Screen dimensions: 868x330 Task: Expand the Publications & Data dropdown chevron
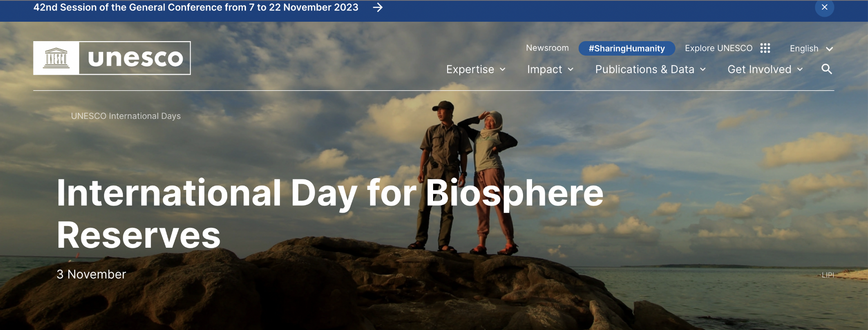click(703, 70)
